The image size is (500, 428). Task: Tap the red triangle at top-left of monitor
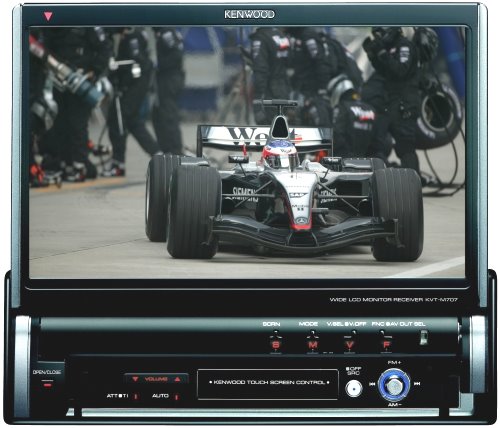click(48, 16)
